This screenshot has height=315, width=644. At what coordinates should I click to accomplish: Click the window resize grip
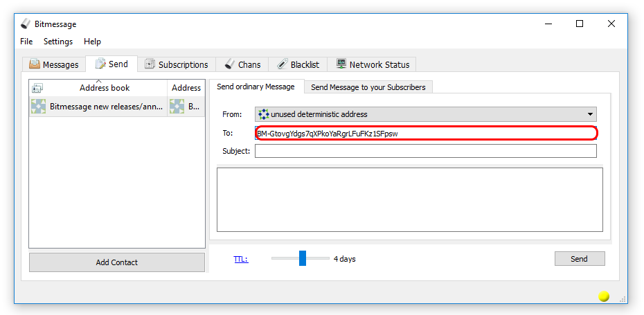[x=621, y=298]
